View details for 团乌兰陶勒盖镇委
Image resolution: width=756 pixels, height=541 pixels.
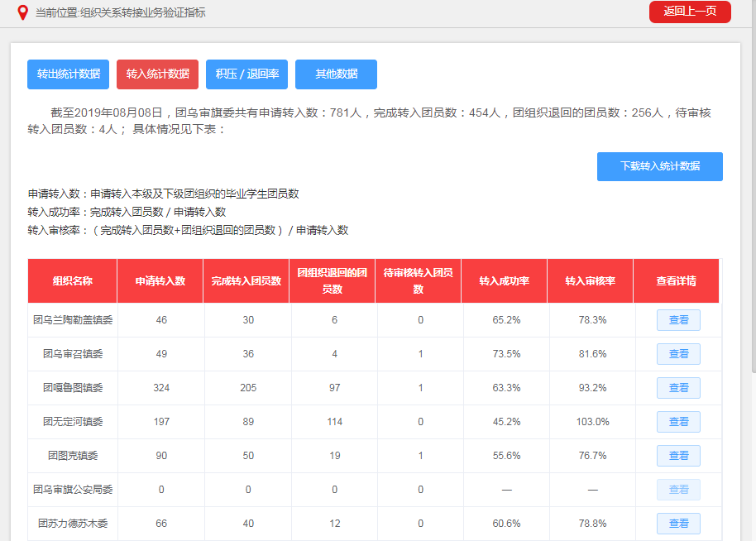click(x=678, y=320)
